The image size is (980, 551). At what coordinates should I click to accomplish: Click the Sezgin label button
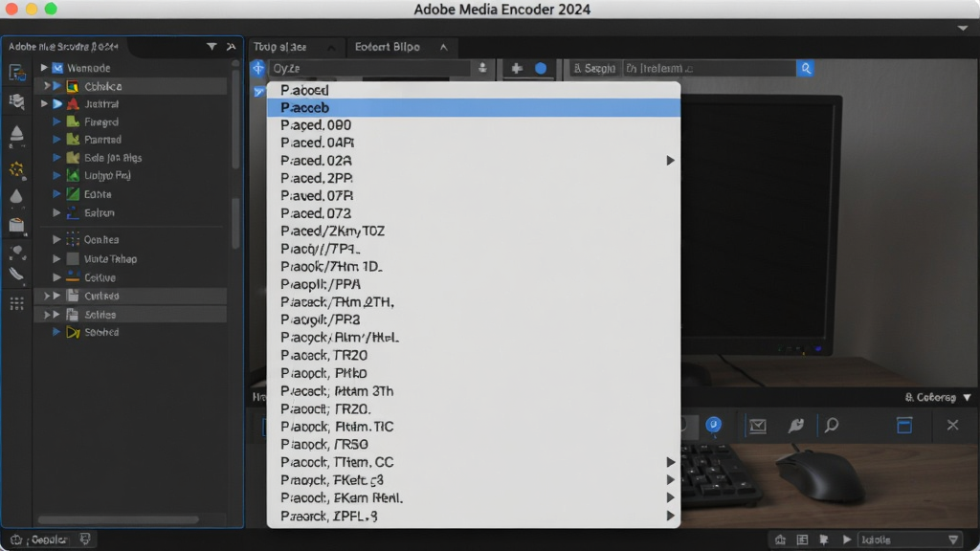[x=594, y=68]
